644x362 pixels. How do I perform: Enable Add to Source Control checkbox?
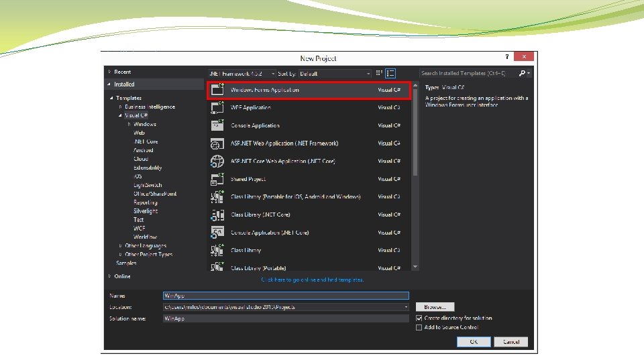pos(419,328)
